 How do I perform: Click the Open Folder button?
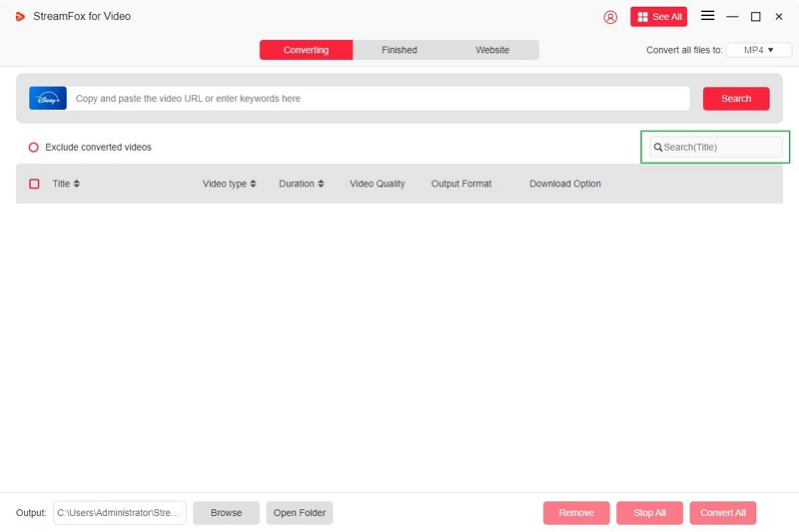pyautogui.click(x=300, y=513)
